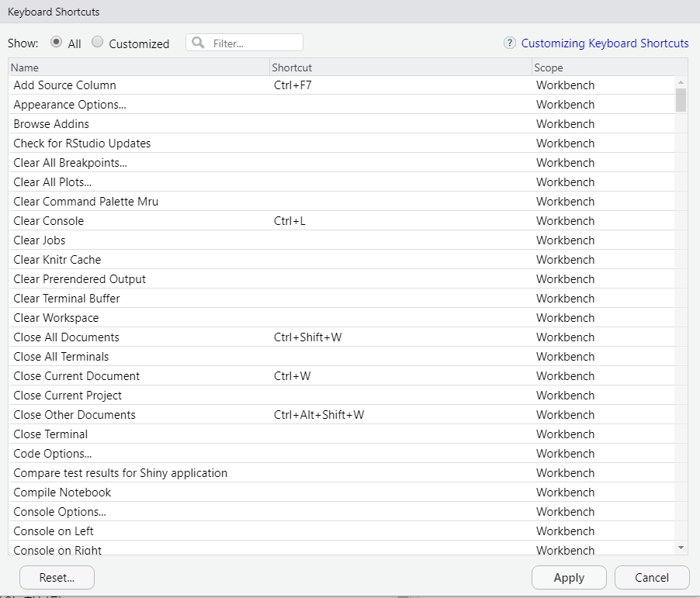Select the Appearance Options... row

(x=341, y=105)
